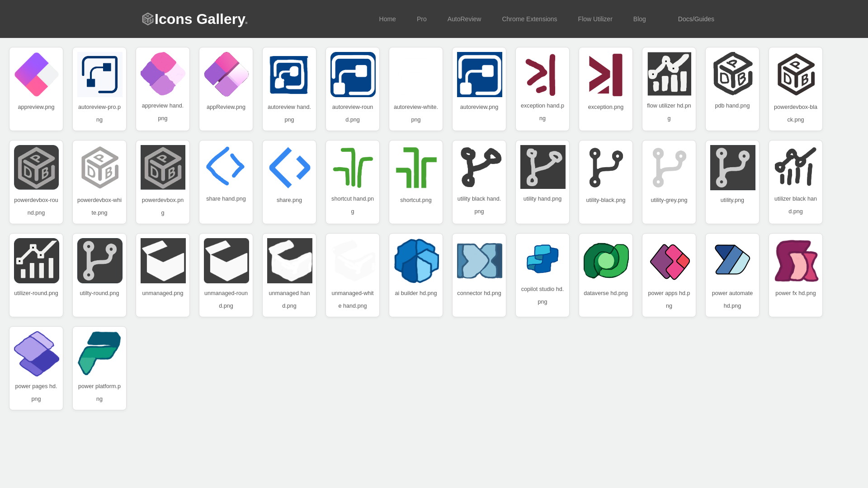This screenshot has width=868, height=488.
Task: Click the 'power fx hd.png' filename text
Action: 796,293
